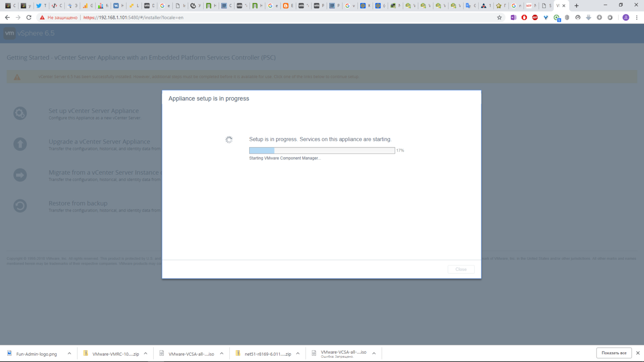Bookmark this page with the star icon
644x362 pixels.
(x=500, y=17)
